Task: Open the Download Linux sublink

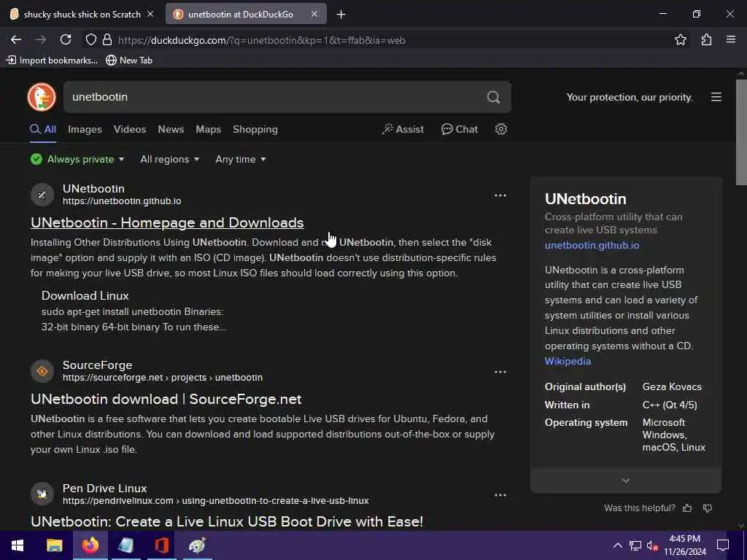Action: 85,295
